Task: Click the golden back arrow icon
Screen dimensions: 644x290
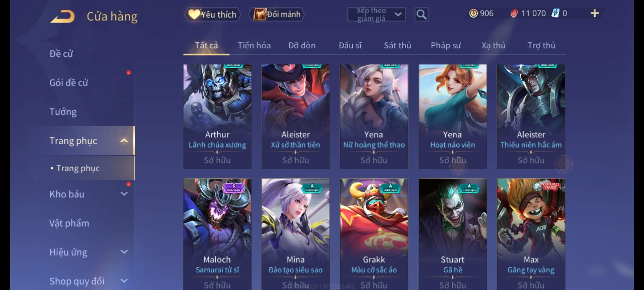Action: click(63, 16)
